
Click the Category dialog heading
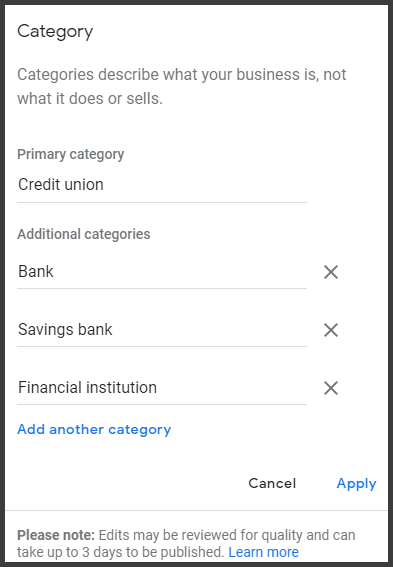coord(55,32)
